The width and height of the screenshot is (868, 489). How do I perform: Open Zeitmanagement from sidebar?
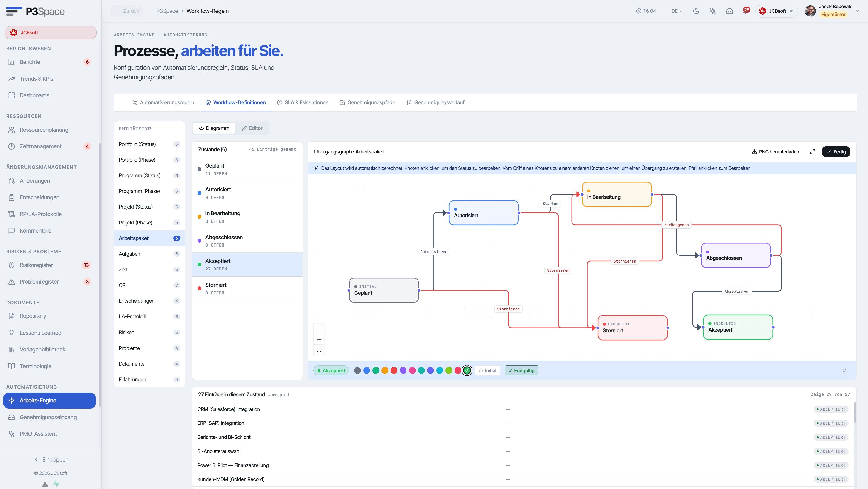50,146
